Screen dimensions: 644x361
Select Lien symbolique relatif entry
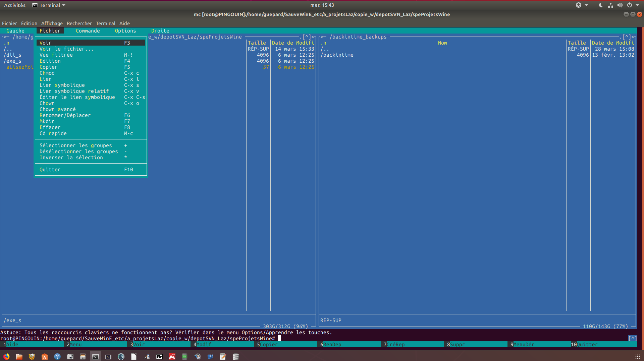point(91,91)
